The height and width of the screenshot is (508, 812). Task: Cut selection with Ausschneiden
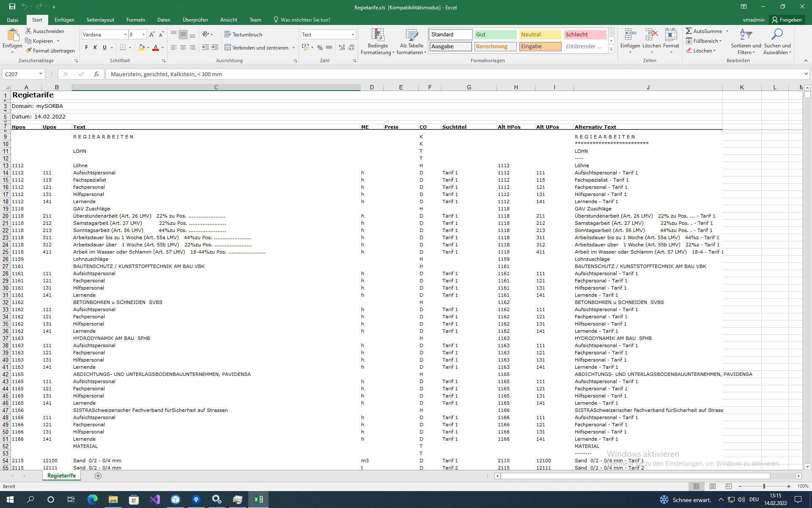45,31
